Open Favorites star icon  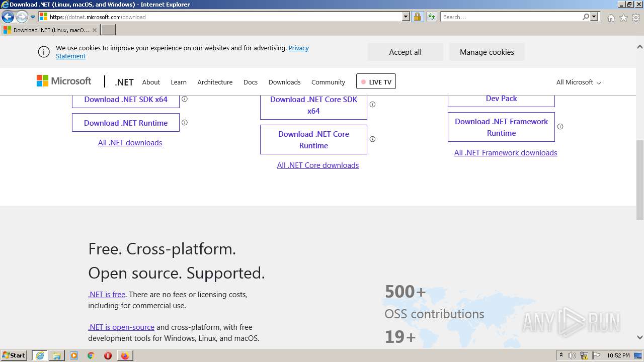click(x=623, y=18)
